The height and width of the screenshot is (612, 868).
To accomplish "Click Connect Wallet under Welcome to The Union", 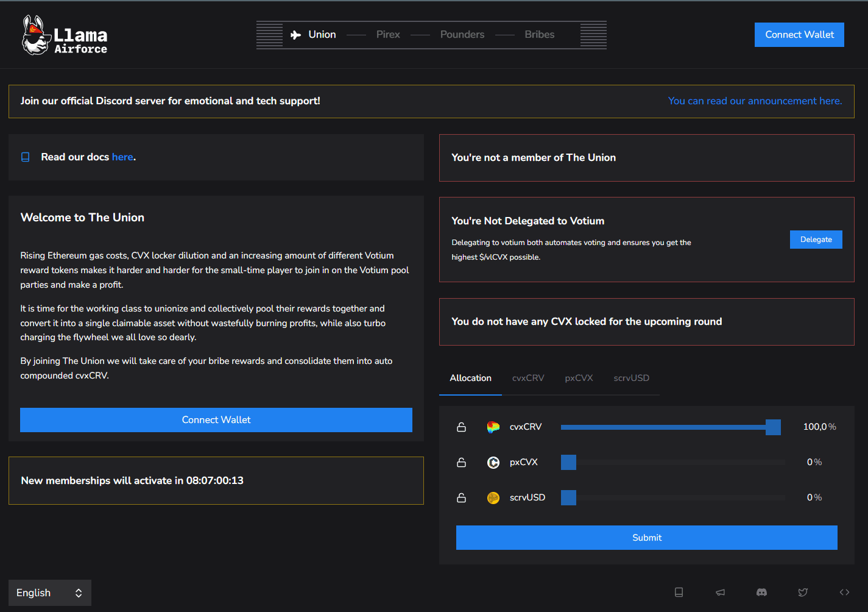I will click(x=216, y=420).
